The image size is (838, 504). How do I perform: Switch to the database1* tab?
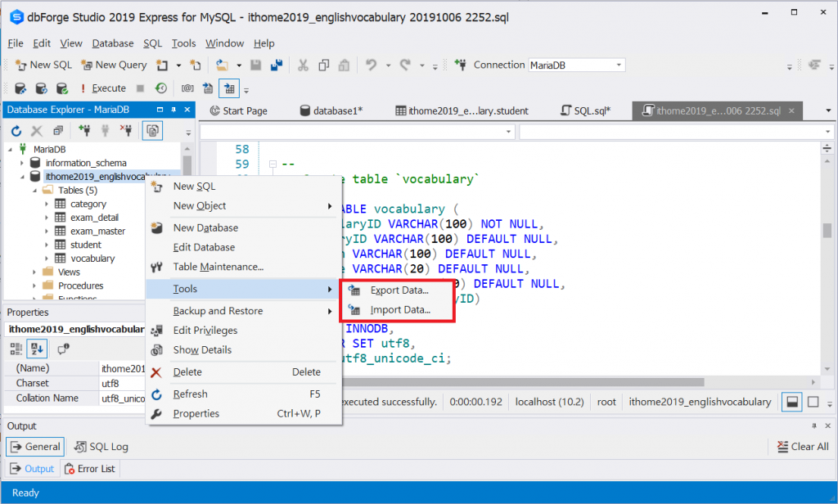pos(331,110)
